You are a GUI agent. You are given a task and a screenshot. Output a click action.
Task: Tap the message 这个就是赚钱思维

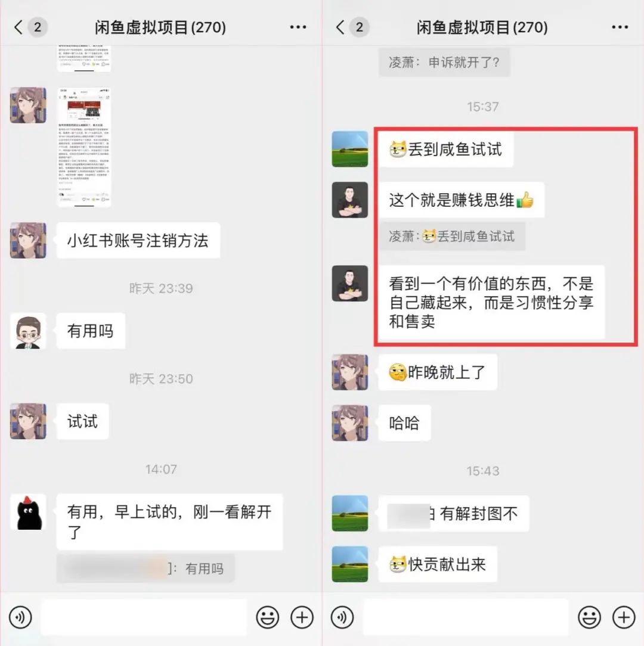point(462,200)
